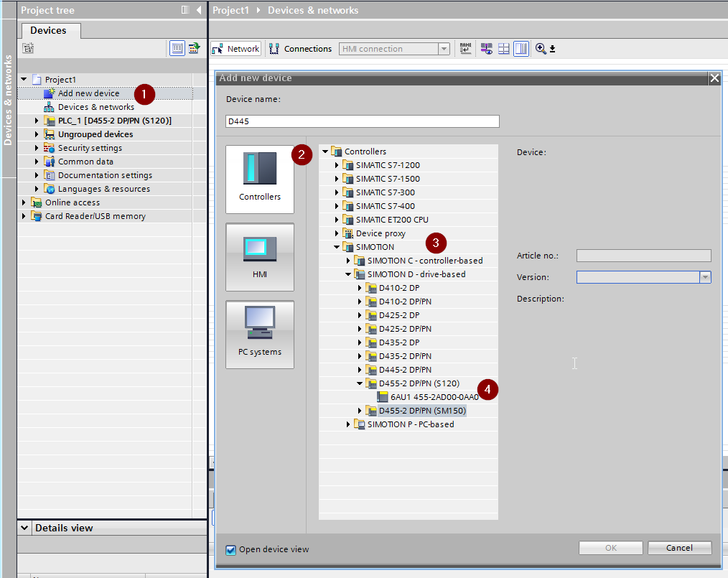728x578 pixels.
Task: Toggle the highlighted split table view icon
Action: (x=521, y=48)
